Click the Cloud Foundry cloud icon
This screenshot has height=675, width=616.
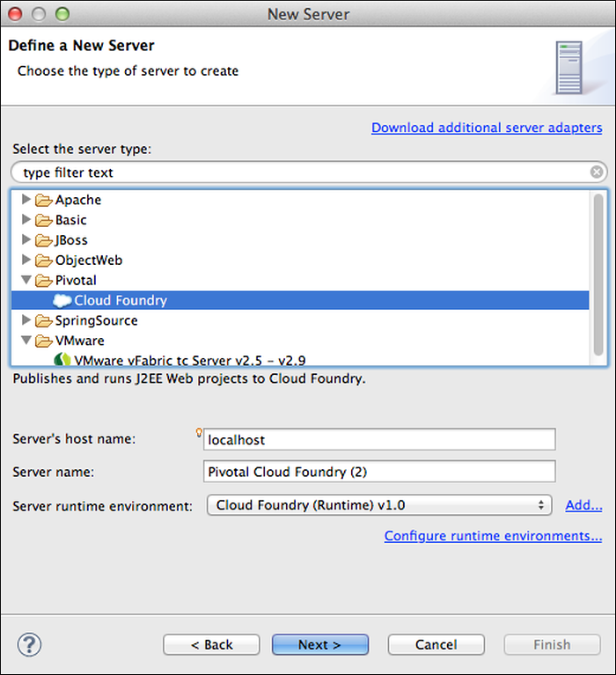click(62, 301)
